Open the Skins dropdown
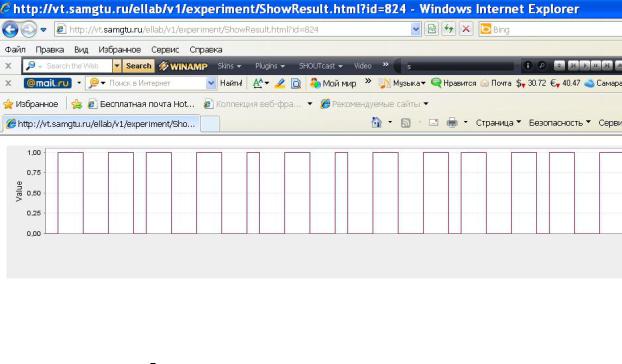Viewport: 622px width, 364px height. (x=229, y=66)
